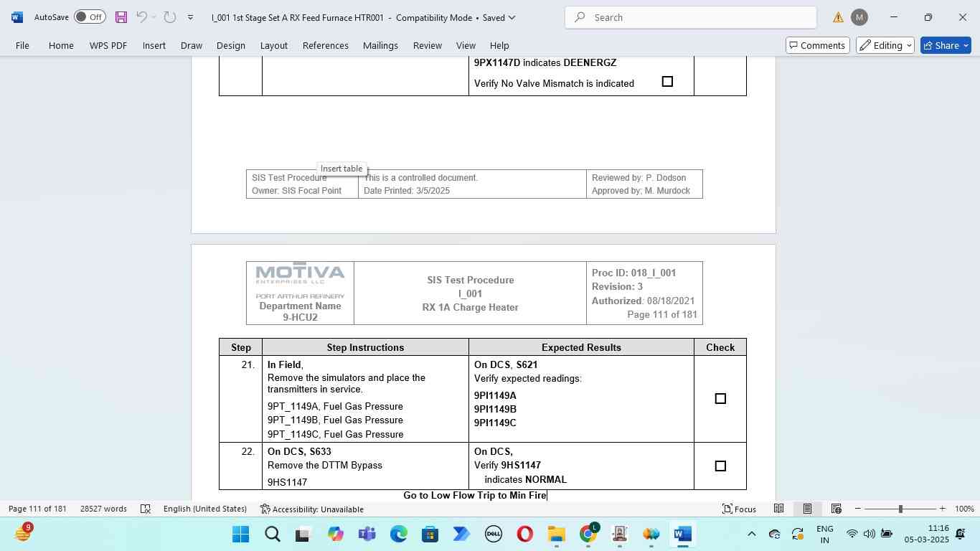Click the 100% zoom level

click(964, 509)
